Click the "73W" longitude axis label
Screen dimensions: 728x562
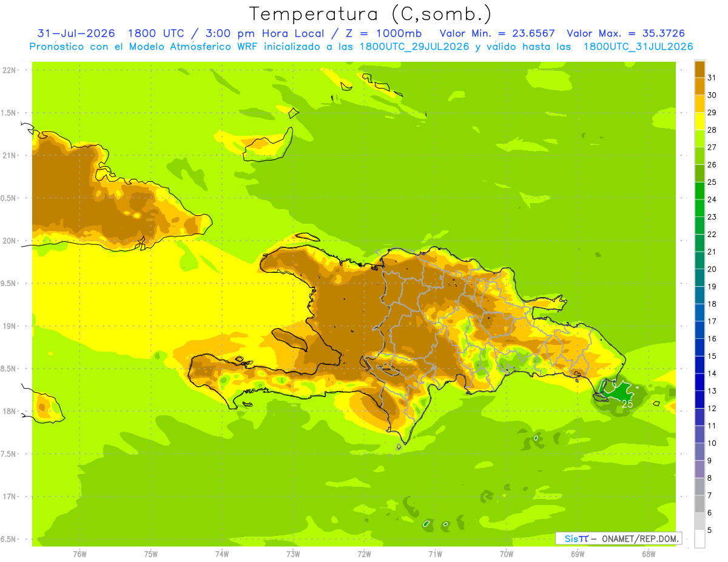[293, 554]
